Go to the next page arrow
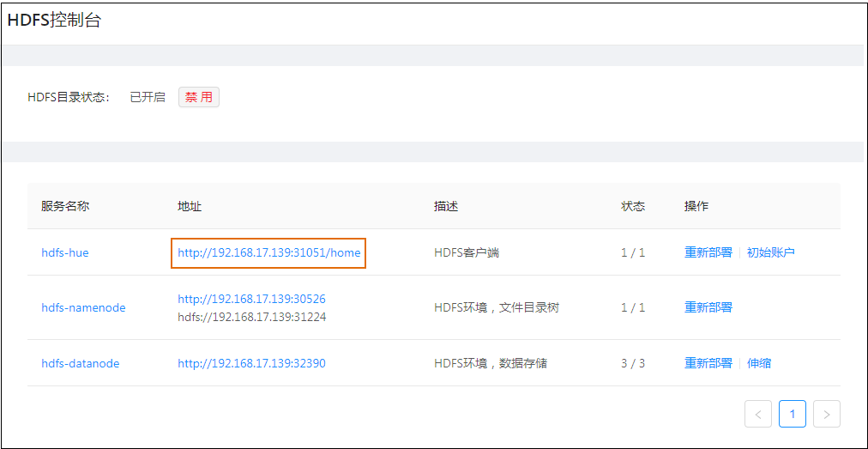The height and width of the screenshot is (449, 868). click(826, 414)
